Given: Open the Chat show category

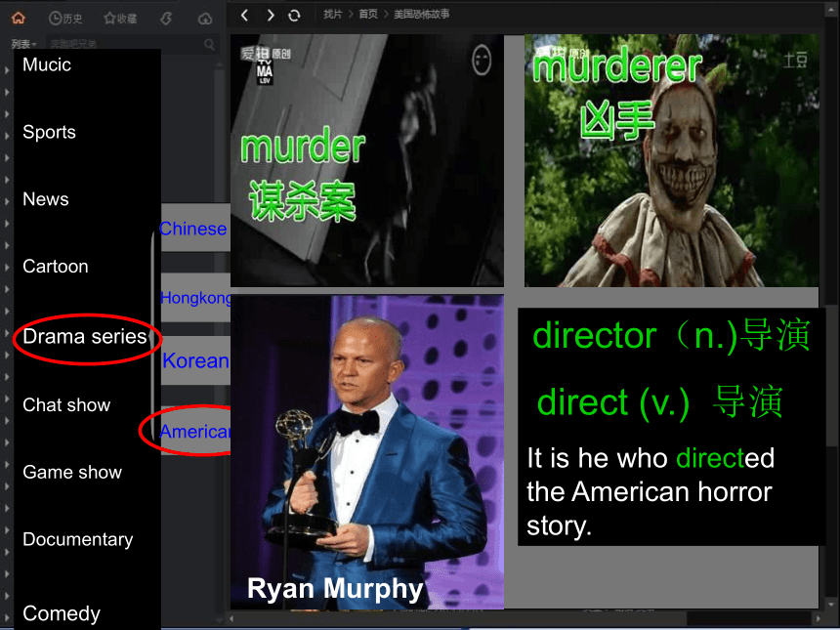Looking at the screenshot, I should [66, 405].
